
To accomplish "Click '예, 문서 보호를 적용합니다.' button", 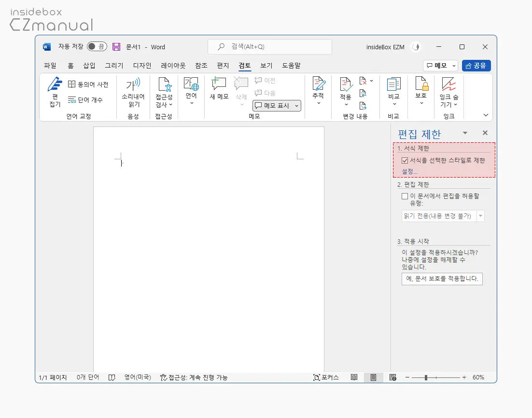I will point(442,279).
